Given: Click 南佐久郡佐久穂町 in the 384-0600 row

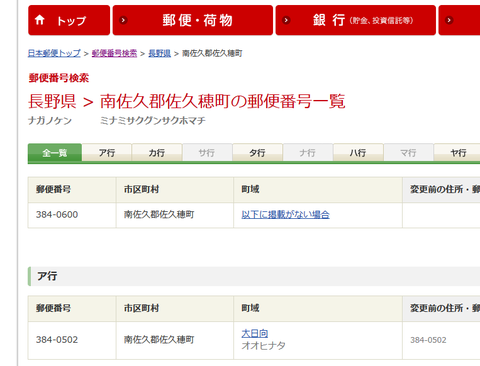Looking at the screenshot, I should point(159,214).
